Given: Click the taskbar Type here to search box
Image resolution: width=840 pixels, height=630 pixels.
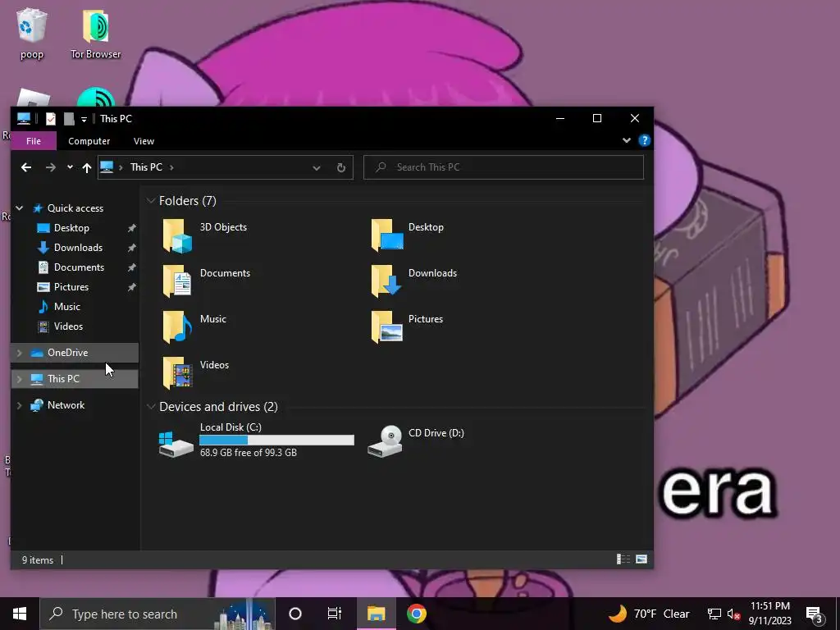Looking at the screenshot, I should [x=157, y=614].
